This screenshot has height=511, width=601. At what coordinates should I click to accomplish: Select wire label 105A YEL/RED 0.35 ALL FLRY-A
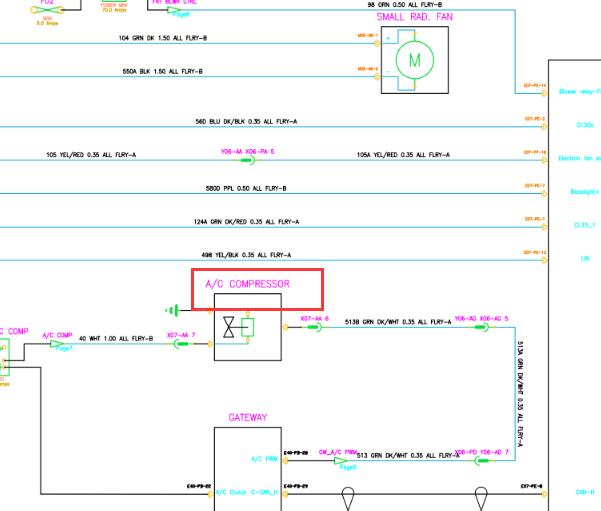click(x=403, y=155)
